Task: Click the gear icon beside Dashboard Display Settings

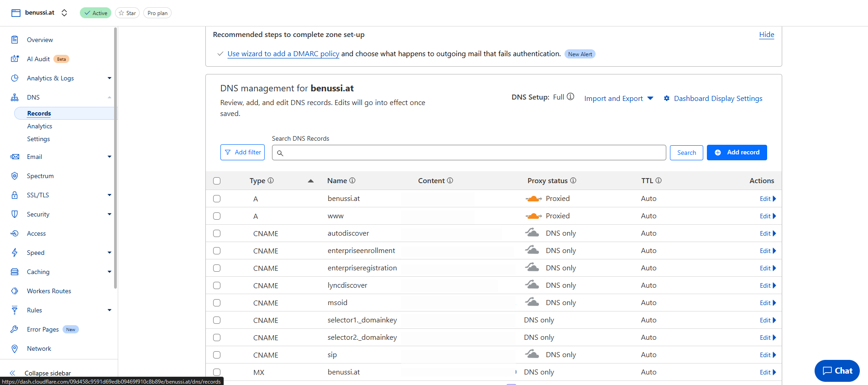Action: [667, 98]
